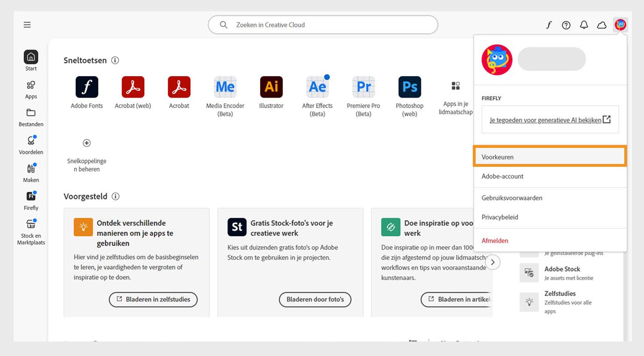Open the hamburger menu
The image size is (644, 356).
[x=27, y=25]
